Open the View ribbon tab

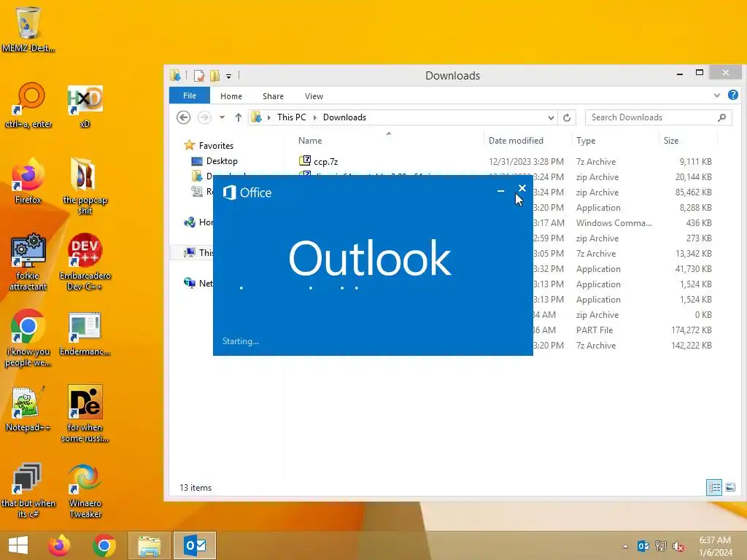tap(314, 96)
